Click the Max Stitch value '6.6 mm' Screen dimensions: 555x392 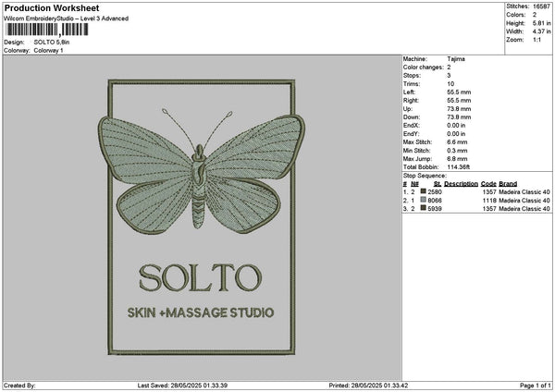(457, 142)
